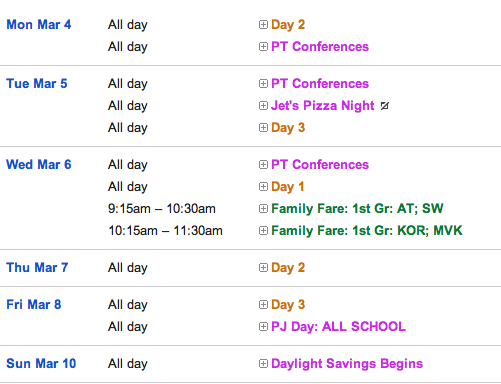The height and width of the screenshot is (384, 501).
Task: Expand Day 3 event on Tue Mar 5
Action: point(263,128)
